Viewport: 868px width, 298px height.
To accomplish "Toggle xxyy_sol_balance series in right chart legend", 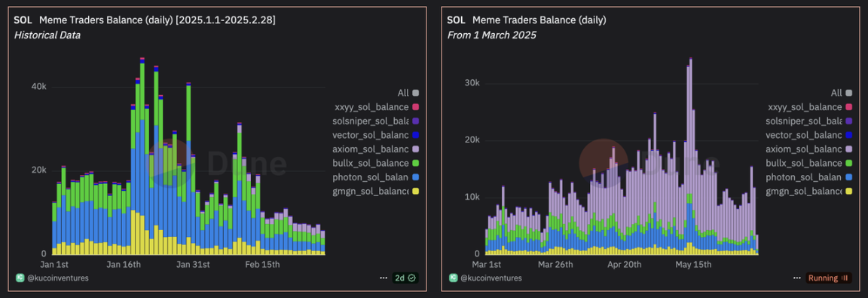I will 810,107.
